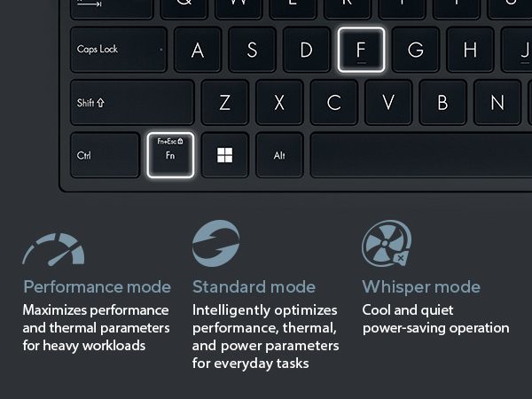Click the A key
Image resolution: width=532 pixels, height=399 pixels.
tap(198, 50)
